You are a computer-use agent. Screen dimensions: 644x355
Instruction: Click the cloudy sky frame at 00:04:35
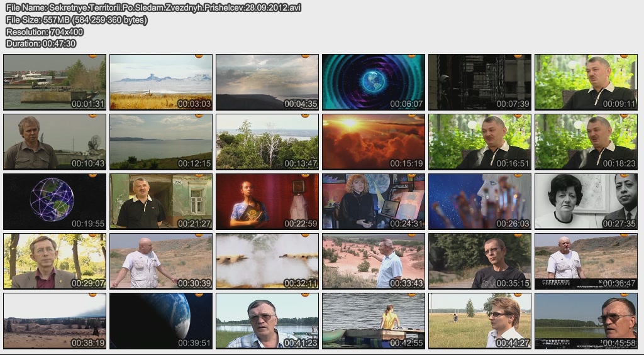(267, 82)
